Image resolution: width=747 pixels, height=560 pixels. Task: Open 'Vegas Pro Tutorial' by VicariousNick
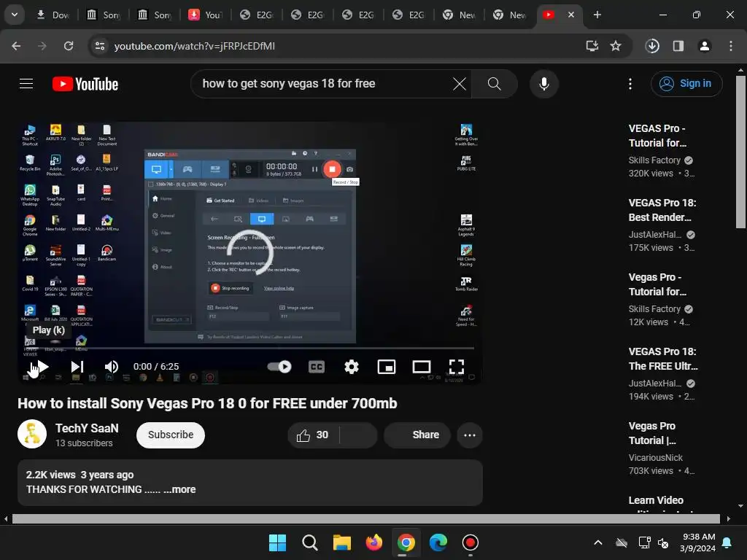pyautogui.click(x=652, y=433)
